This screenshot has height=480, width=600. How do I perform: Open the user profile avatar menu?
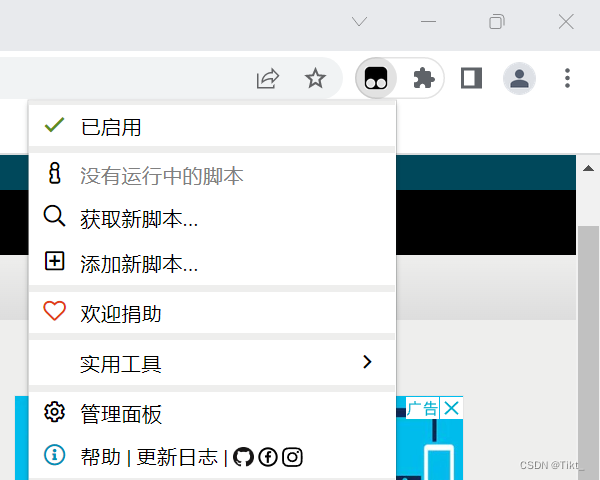519,78
